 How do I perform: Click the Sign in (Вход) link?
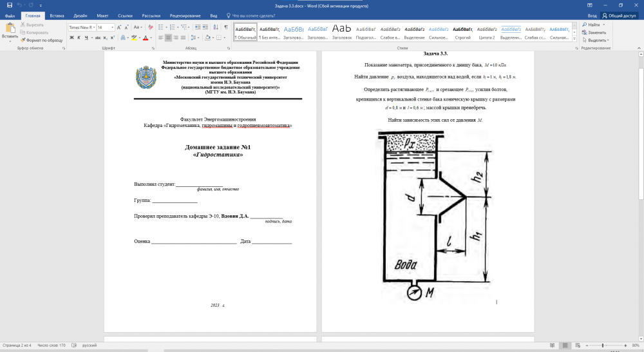click(x=592, y=15)
